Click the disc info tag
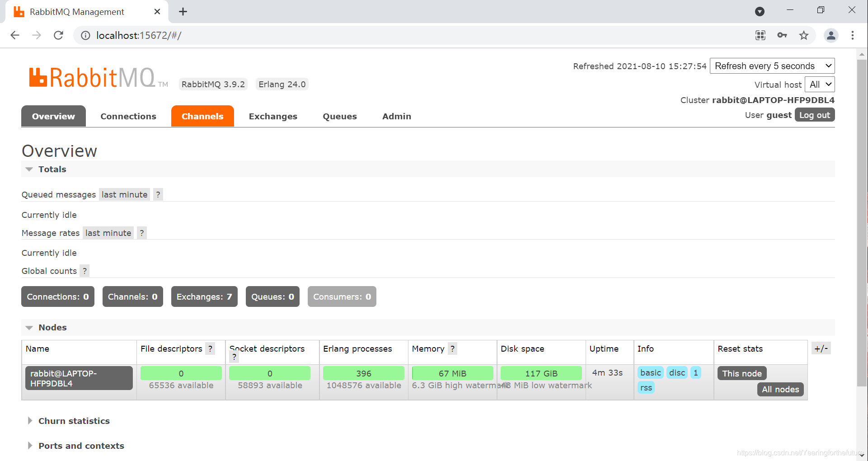 pyautogui.click(x=677, y=373)
